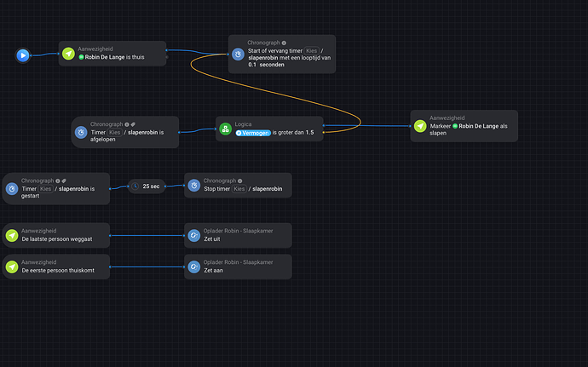Click the Aanwezigheid icon on 'eerste persoon thuiskomt' card
Viewport: 588px width, 367px height.
point(12,267)
